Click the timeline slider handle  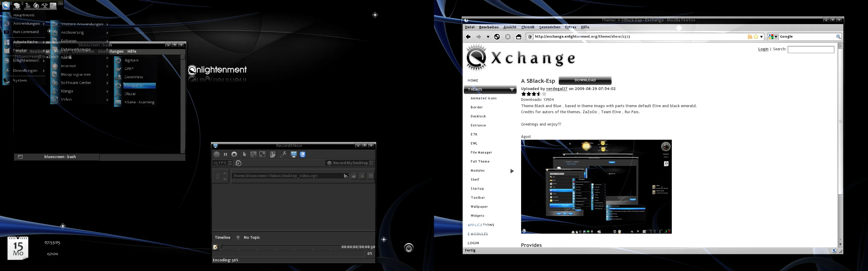click(x=221, y=247)
